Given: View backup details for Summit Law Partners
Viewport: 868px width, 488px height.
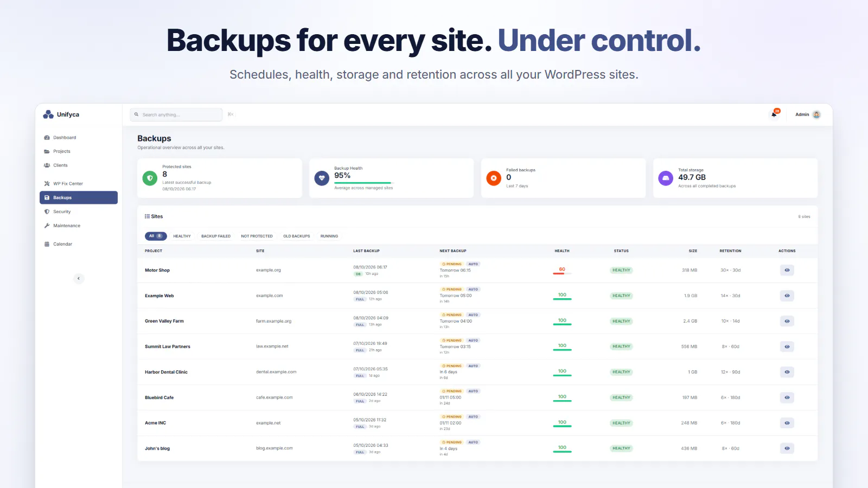Looking at the screenshot, I should pyautogui.click(x=787, y=346).
